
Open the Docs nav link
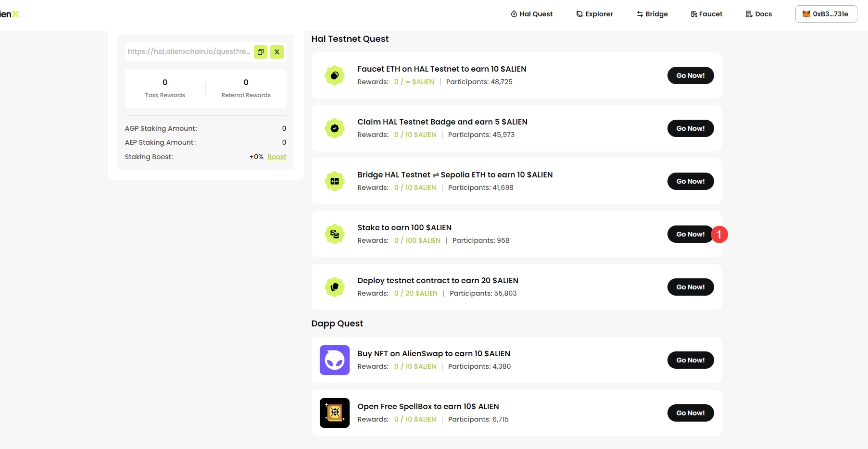pyautogui.click(x=758, y=14)
